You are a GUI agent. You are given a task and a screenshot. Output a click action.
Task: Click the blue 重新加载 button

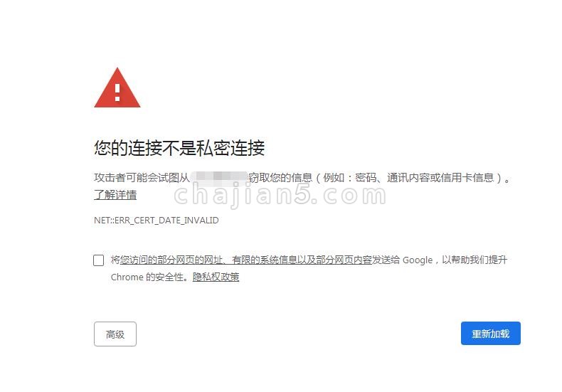click(491, 334)
